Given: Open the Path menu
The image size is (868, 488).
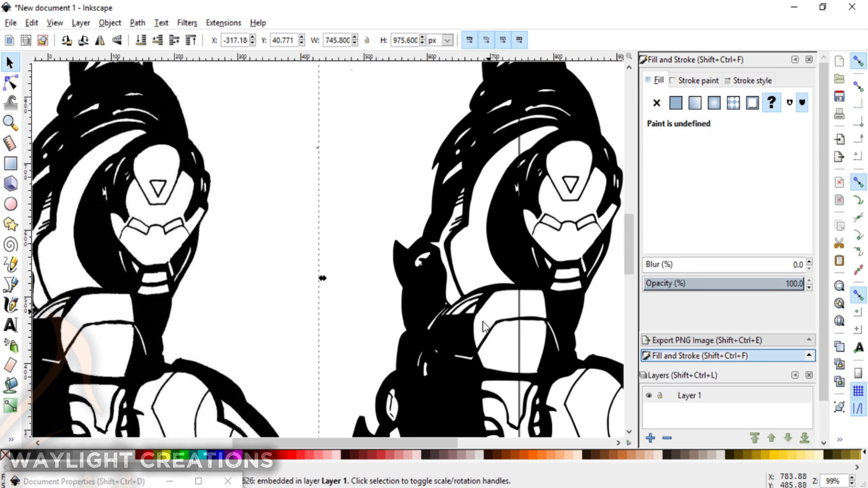Looking at the screenshot, I should (137, 23).
